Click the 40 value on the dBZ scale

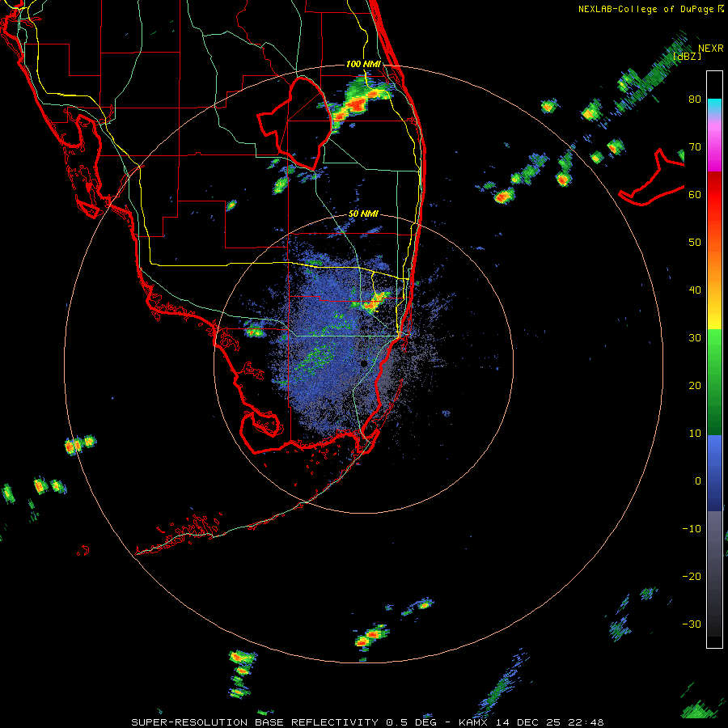click(x=695, y=290)
